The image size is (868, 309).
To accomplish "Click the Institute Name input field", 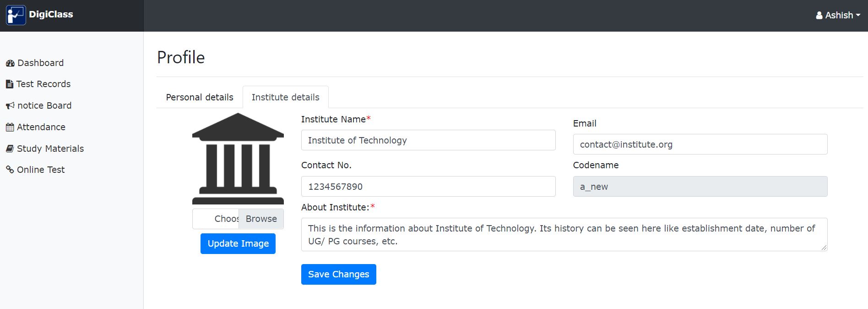I will pyautogui.click(x=428, y=140).
